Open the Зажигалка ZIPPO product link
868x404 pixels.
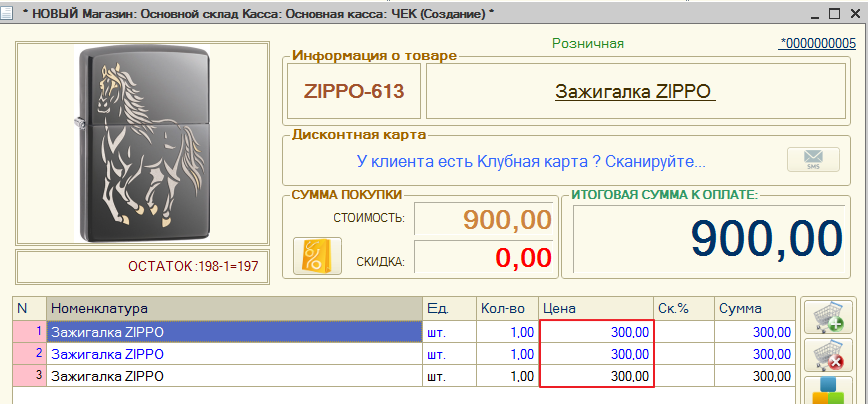point(635,91)
